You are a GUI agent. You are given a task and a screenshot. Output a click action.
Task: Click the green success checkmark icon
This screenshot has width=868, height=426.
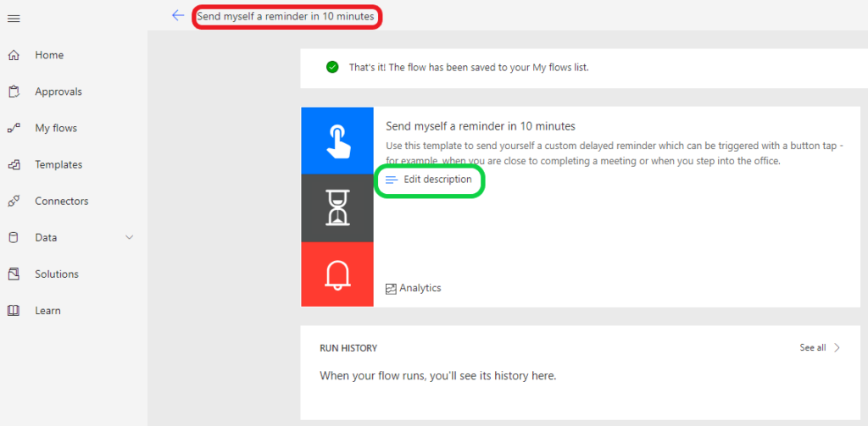click(332, 68)
